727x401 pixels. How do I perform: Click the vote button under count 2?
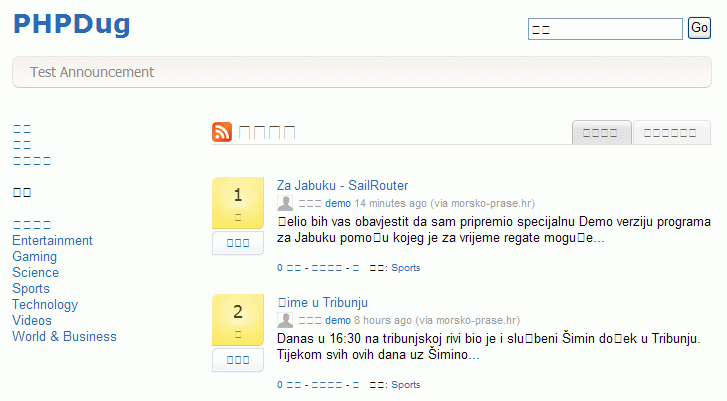click(238, 360)
